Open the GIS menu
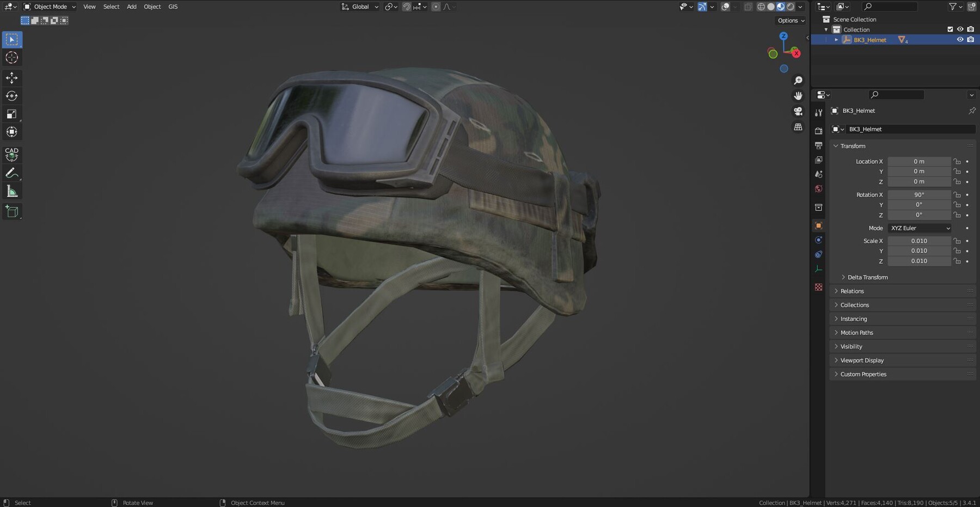980x507 pixels. click(x=173, y=7)
